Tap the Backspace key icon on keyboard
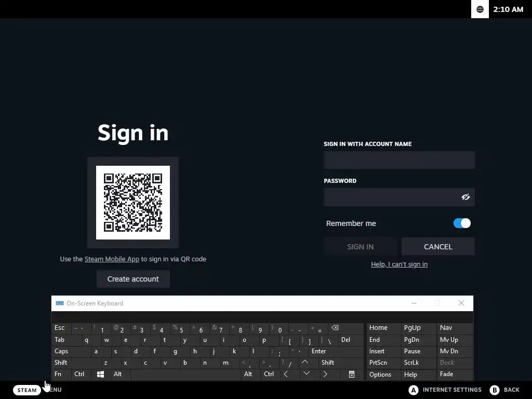 click(x=335, y=328)
